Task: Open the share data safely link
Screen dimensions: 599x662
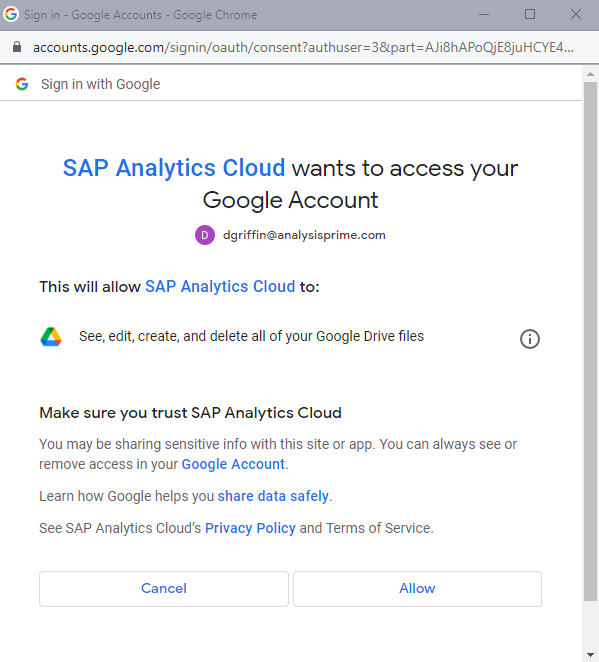Action: tap(273, 496)
